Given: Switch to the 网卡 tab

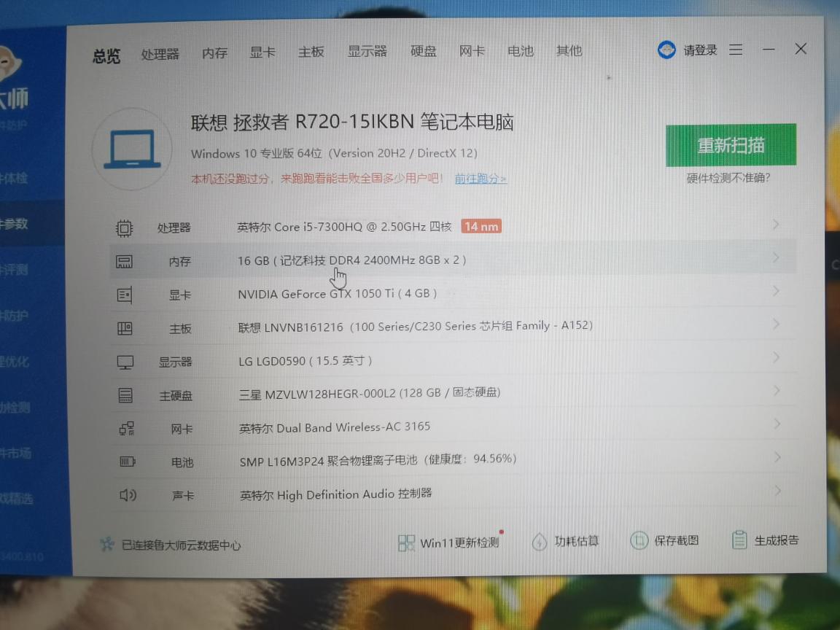Looking at the screenshot, I should 472,51.
